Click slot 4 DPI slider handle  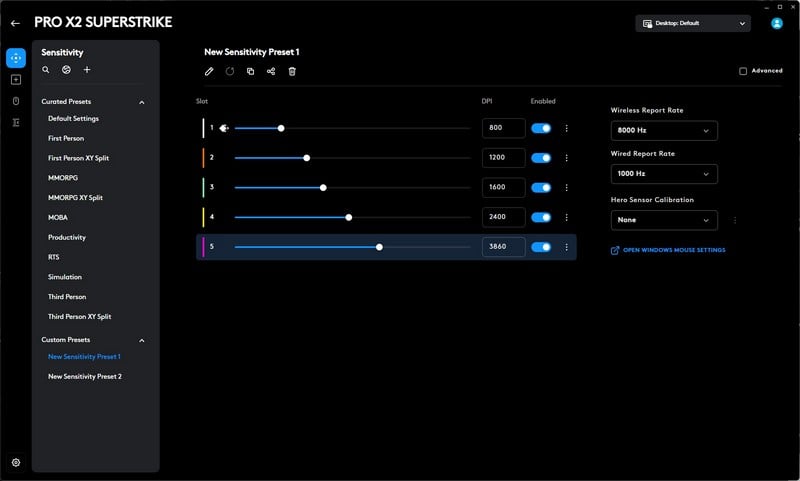click(x=348, y=217)
